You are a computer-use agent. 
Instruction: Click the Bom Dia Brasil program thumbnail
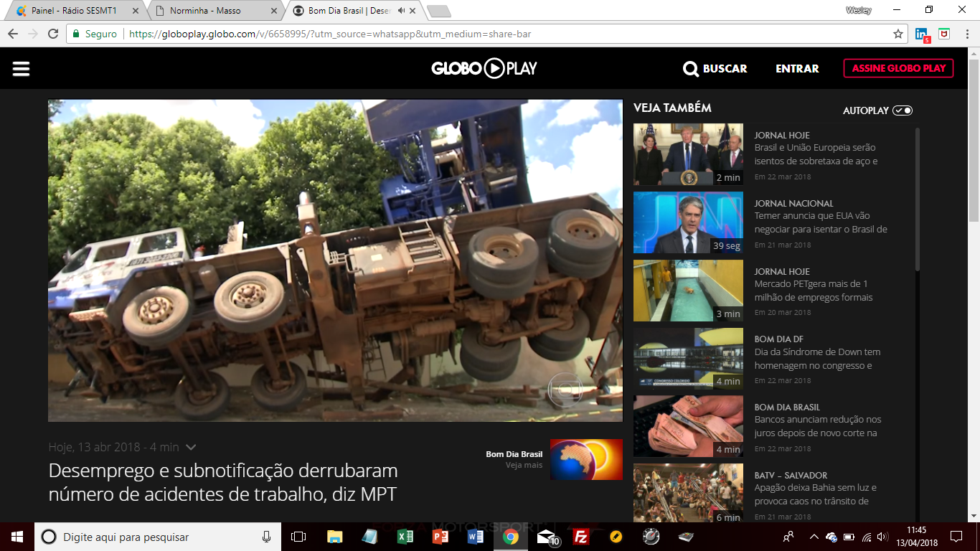click(x=586, y=459)
